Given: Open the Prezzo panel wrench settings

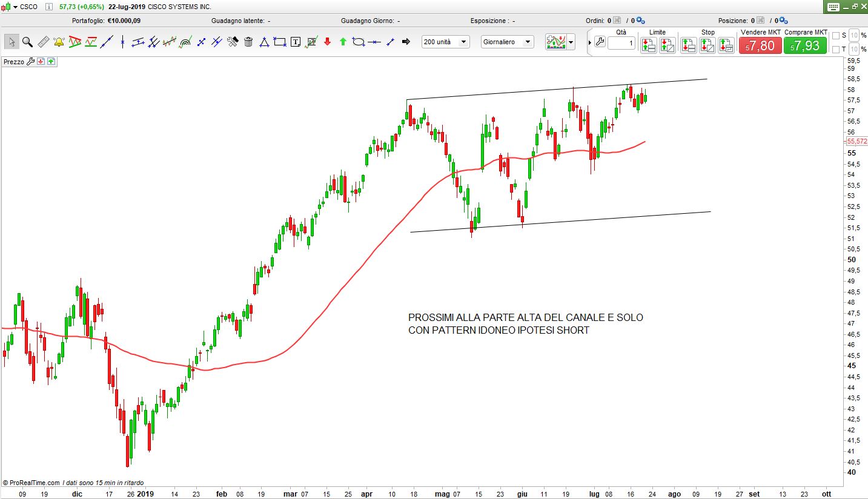Looking at the screenshot, I should coord(31,61).
